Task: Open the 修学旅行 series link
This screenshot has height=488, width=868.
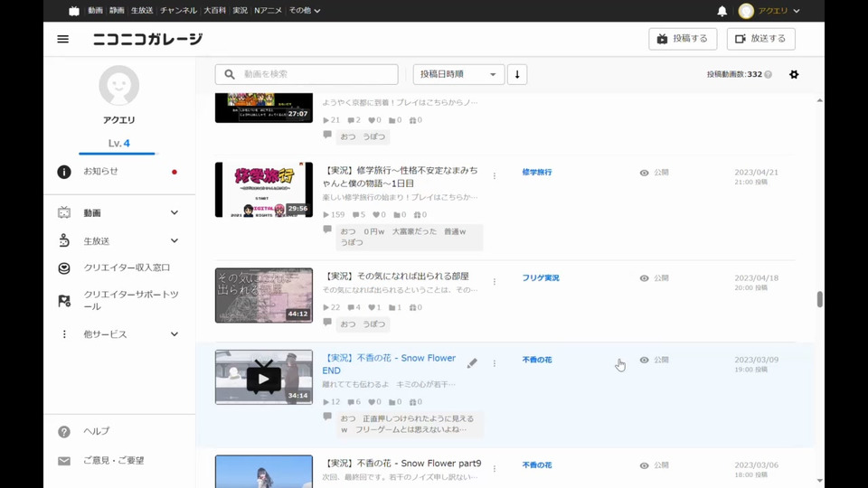Action: coord(537,173)
